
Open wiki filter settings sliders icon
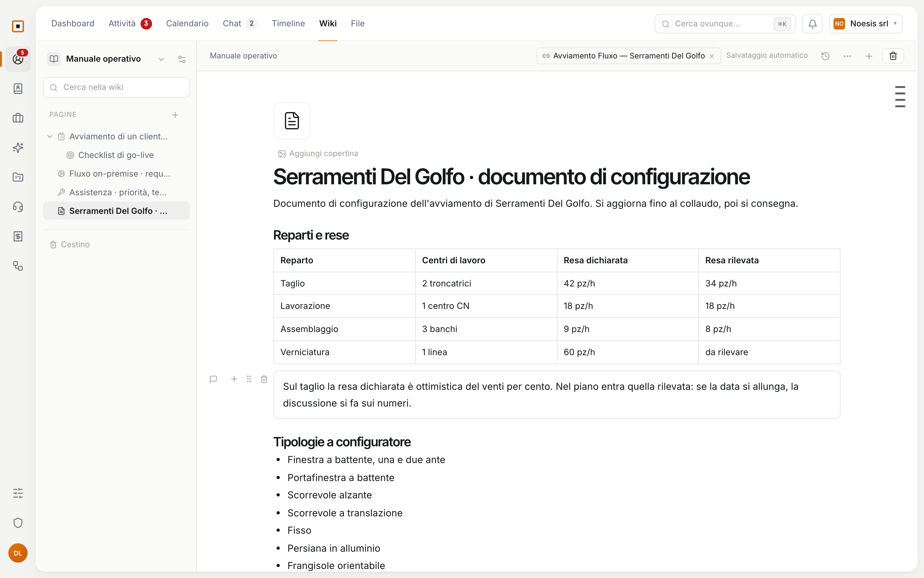coord(182,59)
